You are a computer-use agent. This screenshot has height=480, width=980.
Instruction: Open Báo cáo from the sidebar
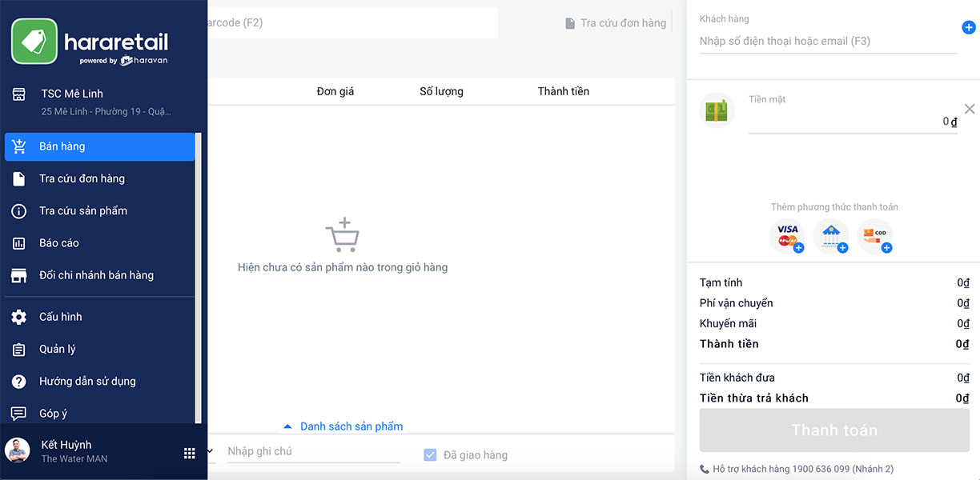coord(59,243)
